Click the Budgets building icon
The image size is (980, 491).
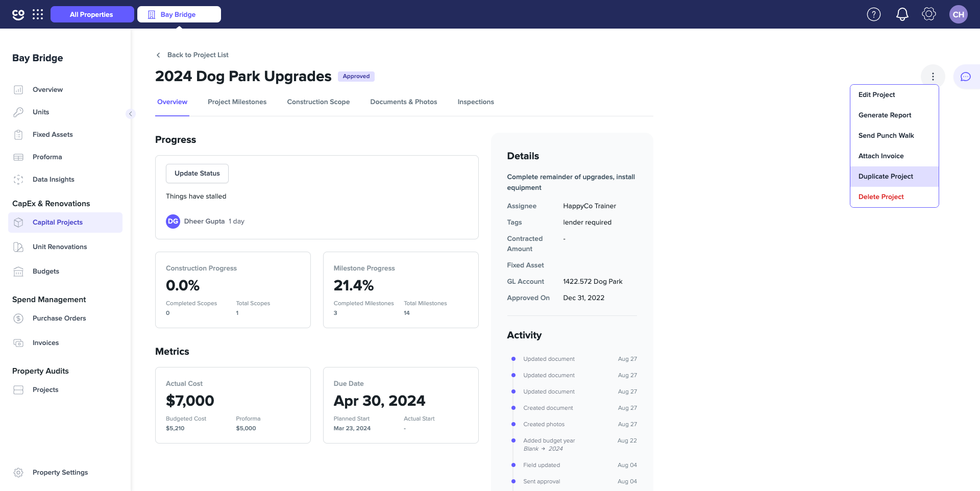(18, 272)
